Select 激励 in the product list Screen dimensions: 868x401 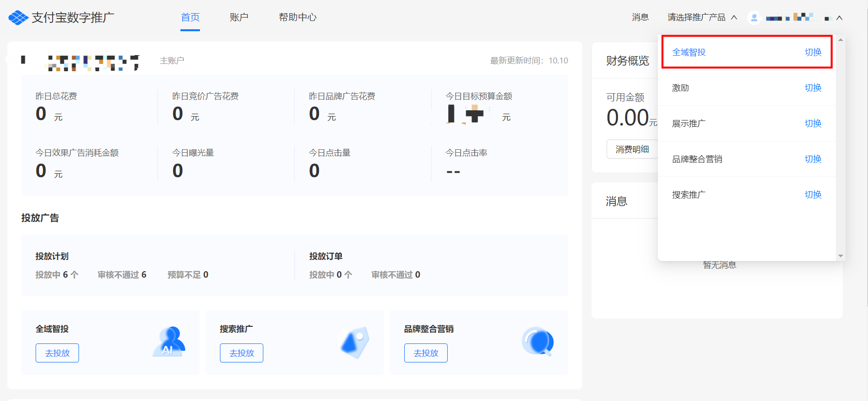pyautogui.click(x=680, y=88)
